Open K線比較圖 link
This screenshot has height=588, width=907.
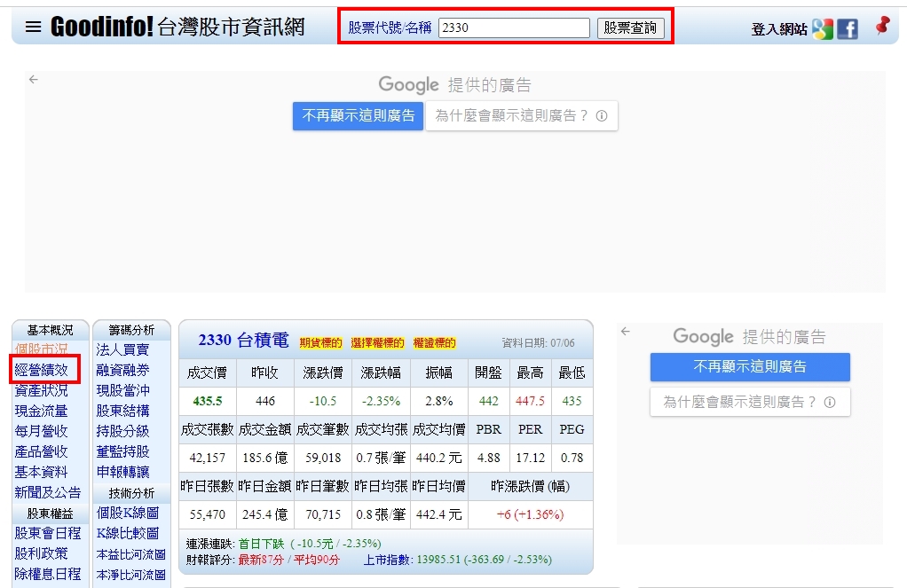128,533
